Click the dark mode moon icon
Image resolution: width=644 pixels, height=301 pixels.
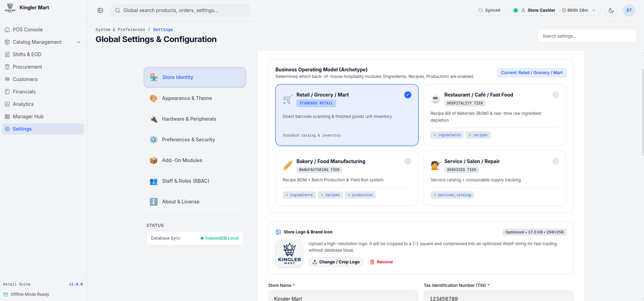click(611, 10)
